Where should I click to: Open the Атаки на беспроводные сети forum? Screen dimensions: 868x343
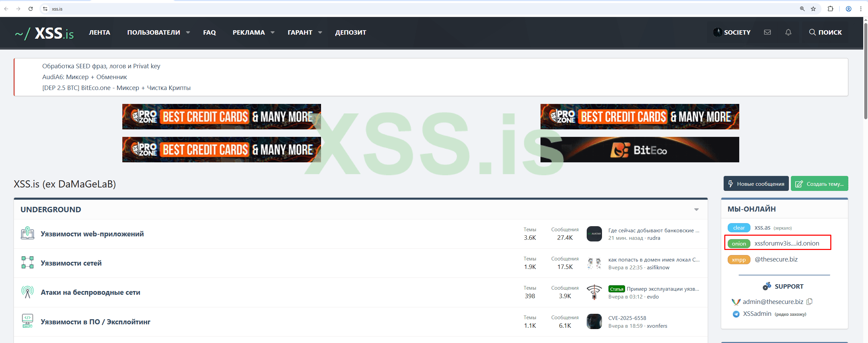coord(91,292)
